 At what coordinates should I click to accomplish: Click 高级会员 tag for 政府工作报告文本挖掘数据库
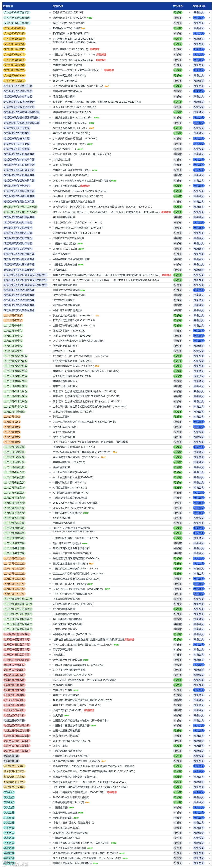pyautogui.click(x=199, y=23)
